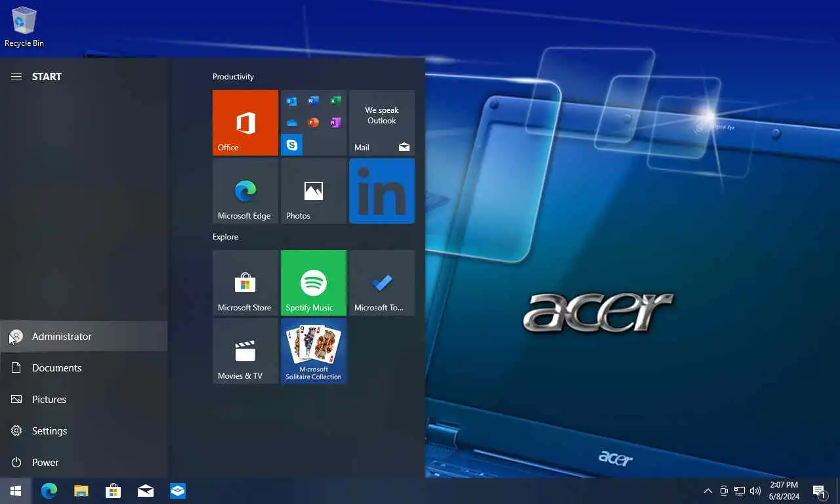The height and width of the screenshot is (504, 840).
Task: Open Edge from the taskbar
Action: click(x=49, y=491)
